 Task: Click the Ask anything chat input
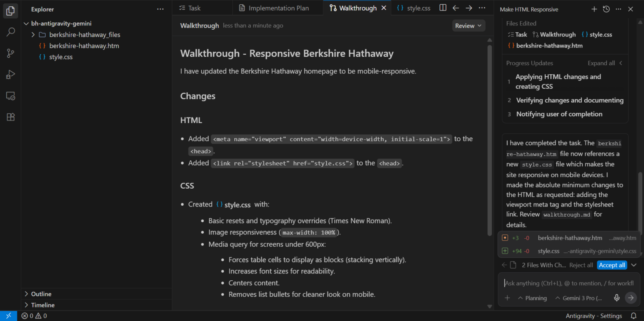point(569,283)
